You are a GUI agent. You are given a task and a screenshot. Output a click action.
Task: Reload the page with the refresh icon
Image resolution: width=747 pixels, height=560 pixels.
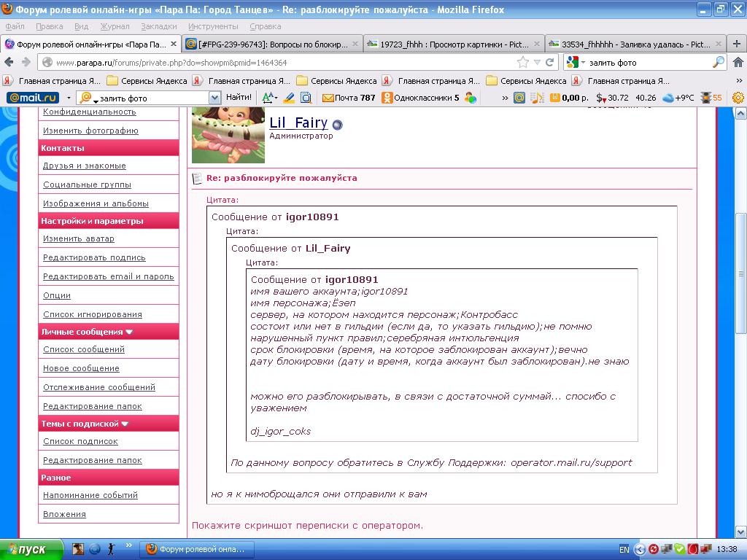click(x=550, y=63)
